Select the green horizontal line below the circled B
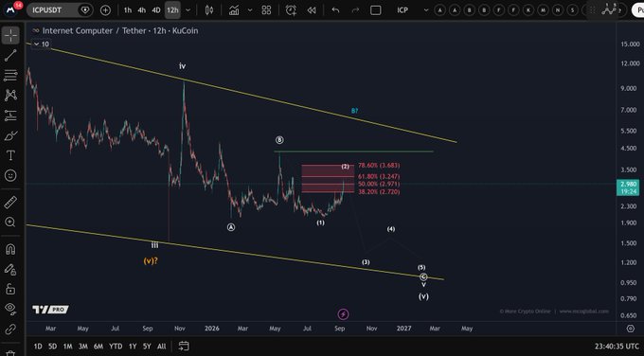Image resolution: width=644 pixels, height=356 pixels. (x=353, y=151)
